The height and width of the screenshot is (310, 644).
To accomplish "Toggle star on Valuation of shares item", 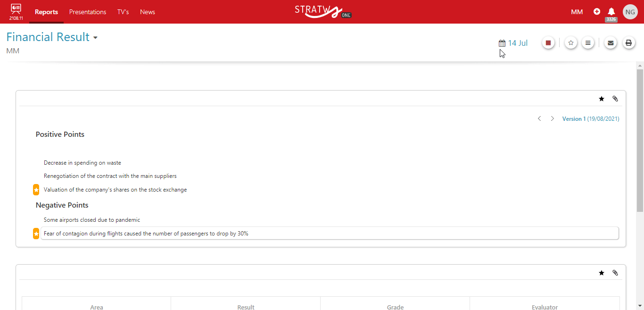I will point(36,190).
